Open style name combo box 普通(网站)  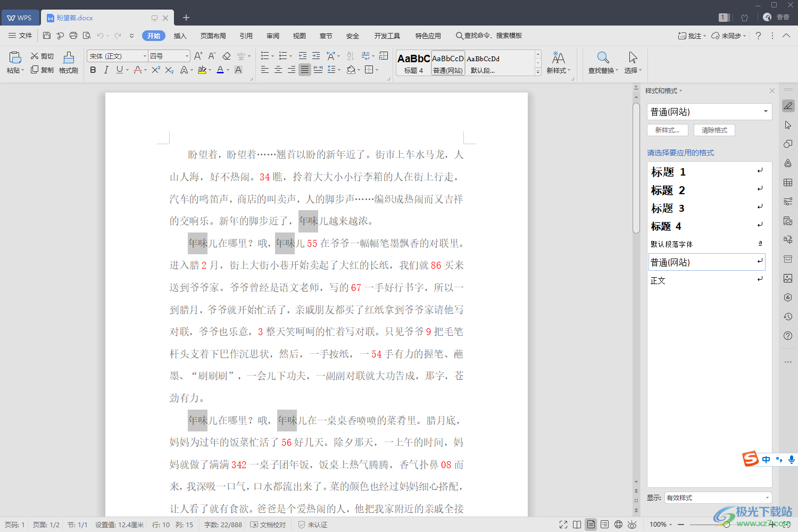709,112
